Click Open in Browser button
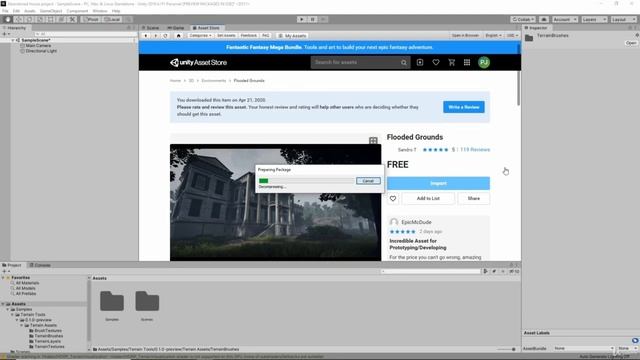This screenshot has height=360, width=640. [465, 36]
